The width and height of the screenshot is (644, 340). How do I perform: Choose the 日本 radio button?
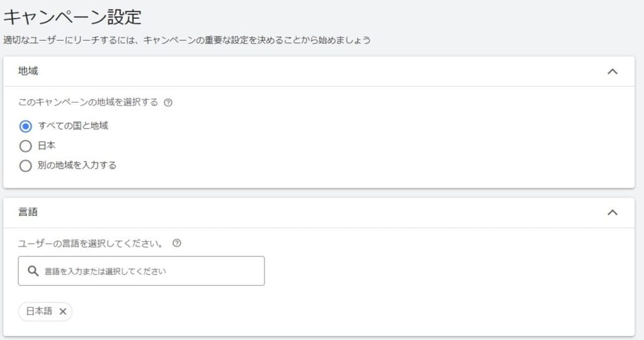click(x=25, y=146)
